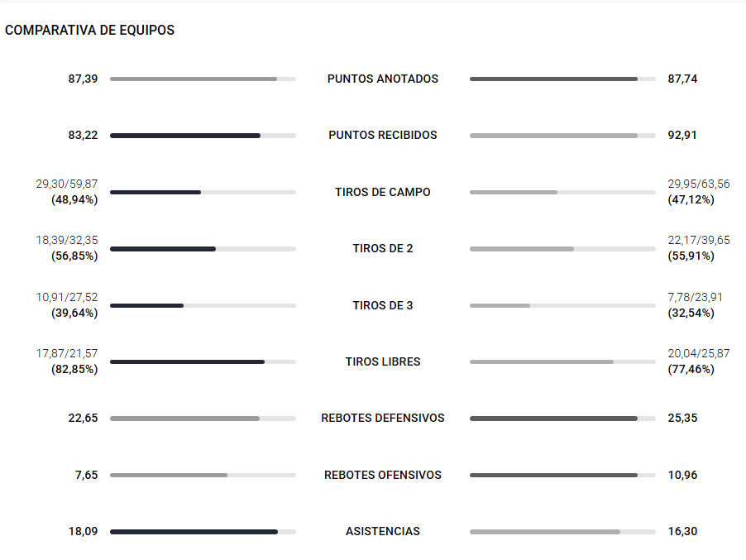Click the right Puntos Anotados progress bar
Screen dimensions: 746x560
562,79
